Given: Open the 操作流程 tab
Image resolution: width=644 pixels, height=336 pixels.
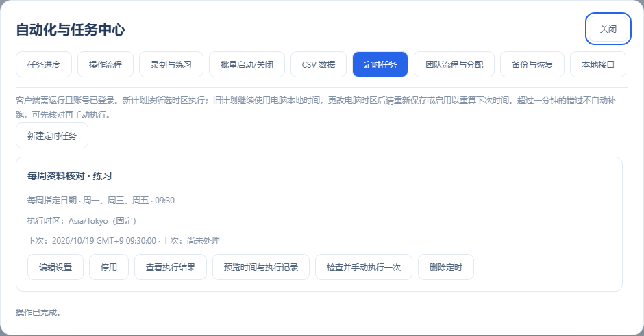Looking at the screenshot, I should [x=106, y=64].
